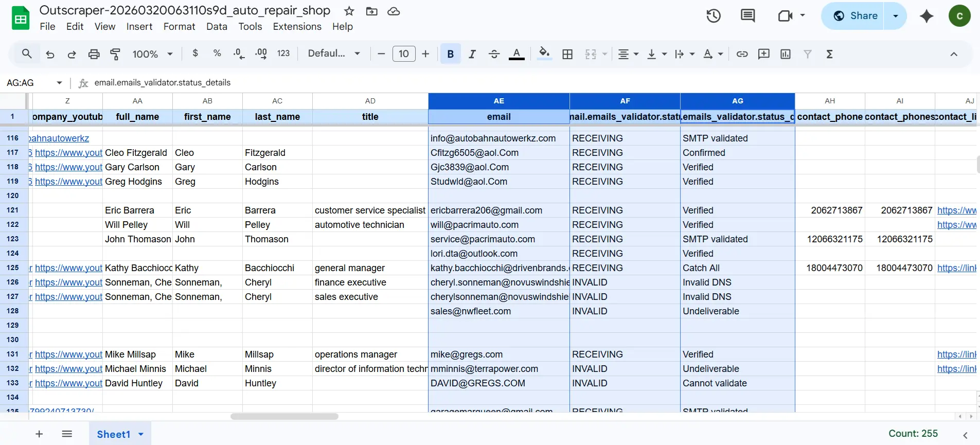
Task: Open the Extensions menu
Action: [297, 27]
